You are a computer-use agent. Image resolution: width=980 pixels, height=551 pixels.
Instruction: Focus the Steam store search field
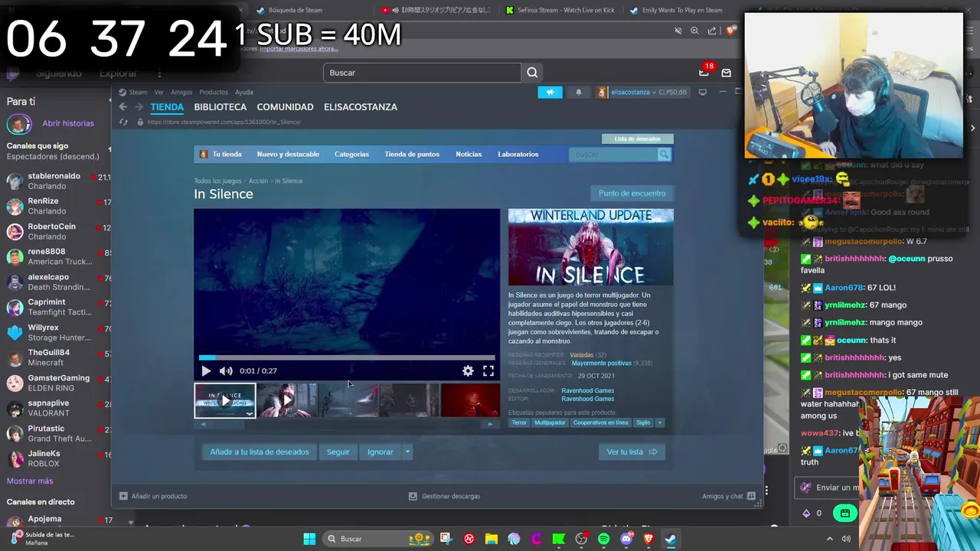pyautogui.click(x=613, y=155)
